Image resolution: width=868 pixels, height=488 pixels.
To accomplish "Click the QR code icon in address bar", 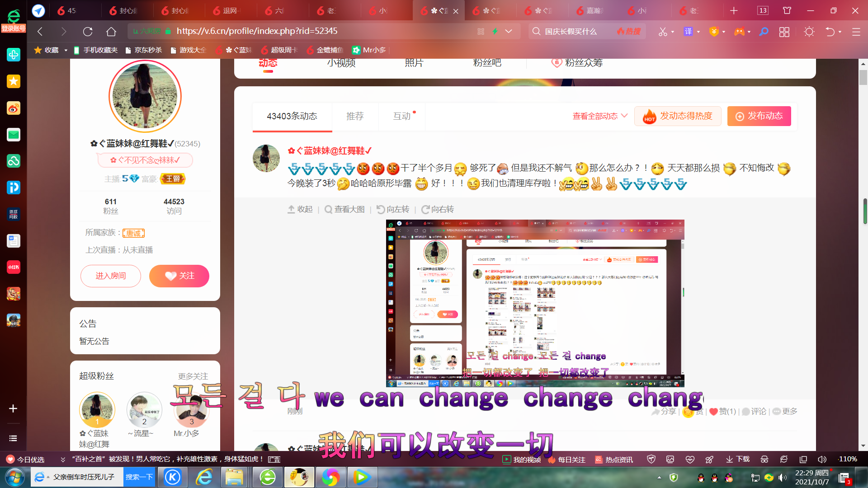I will point(481,31).
